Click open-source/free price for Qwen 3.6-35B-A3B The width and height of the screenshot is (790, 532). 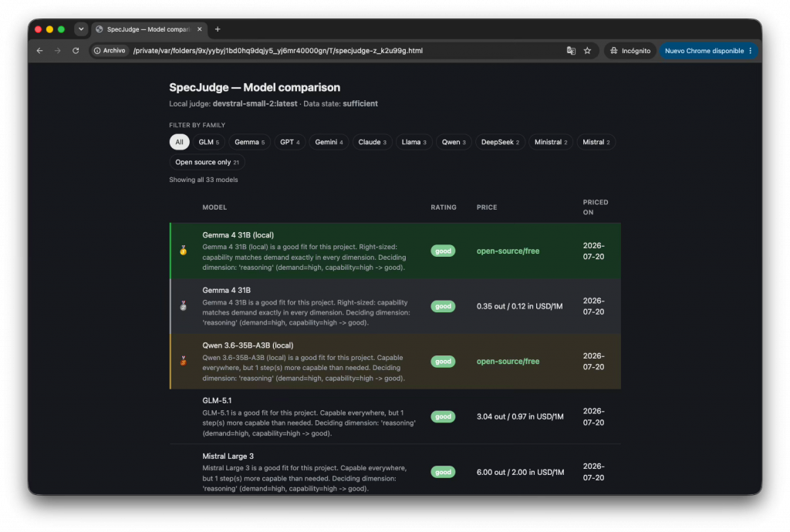(x=508, y=362)
